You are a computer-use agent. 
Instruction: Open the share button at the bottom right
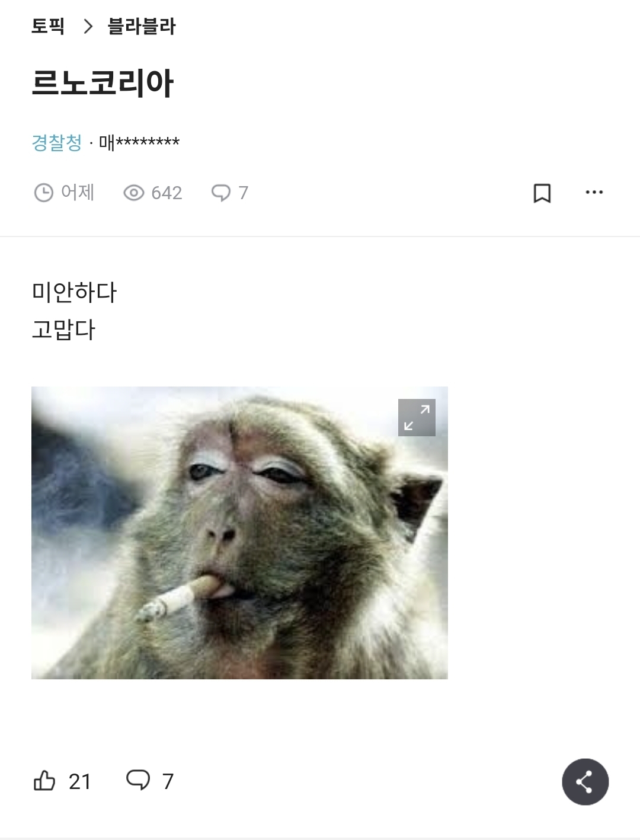(585, 781)
